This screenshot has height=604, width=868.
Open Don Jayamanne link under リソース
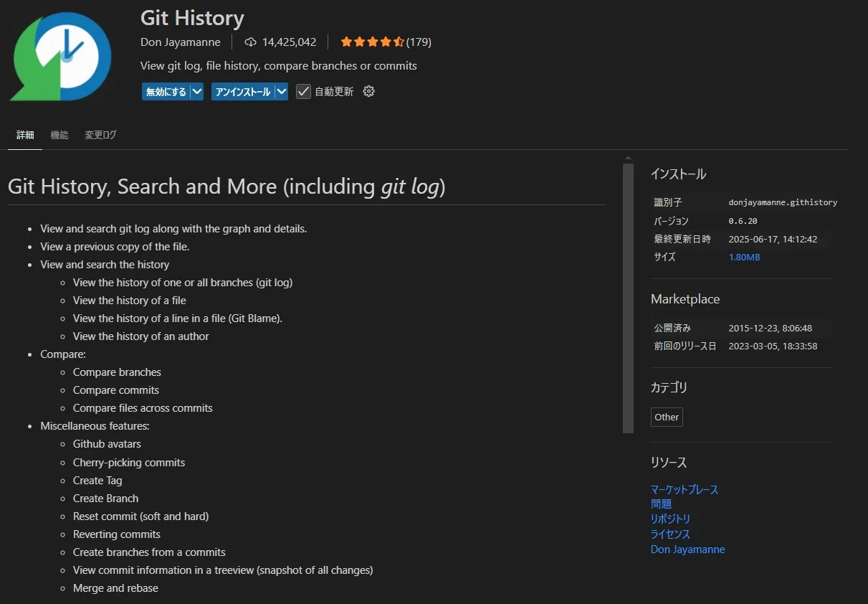point(687,549)
